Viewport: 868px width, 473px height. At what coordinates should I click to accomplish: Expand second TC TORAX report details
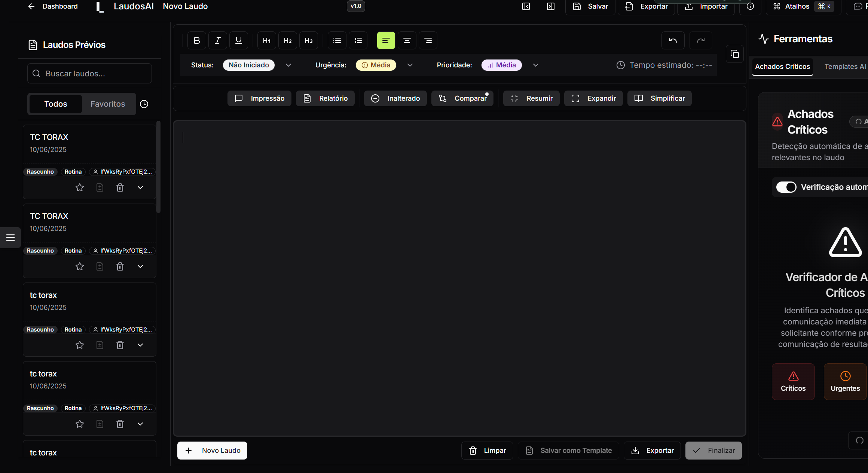(x=140, y=266)
